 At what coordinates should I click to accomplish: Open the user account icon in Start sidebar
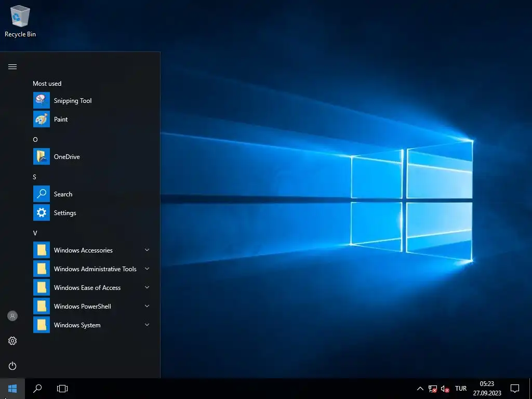(x=12, y=316)
